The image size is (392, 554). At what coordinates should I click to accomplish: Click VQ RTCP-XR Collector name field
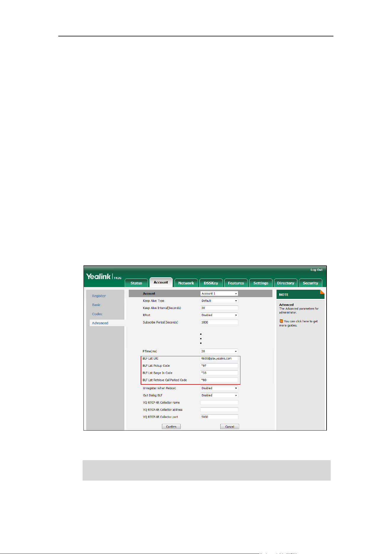[219, 402]
